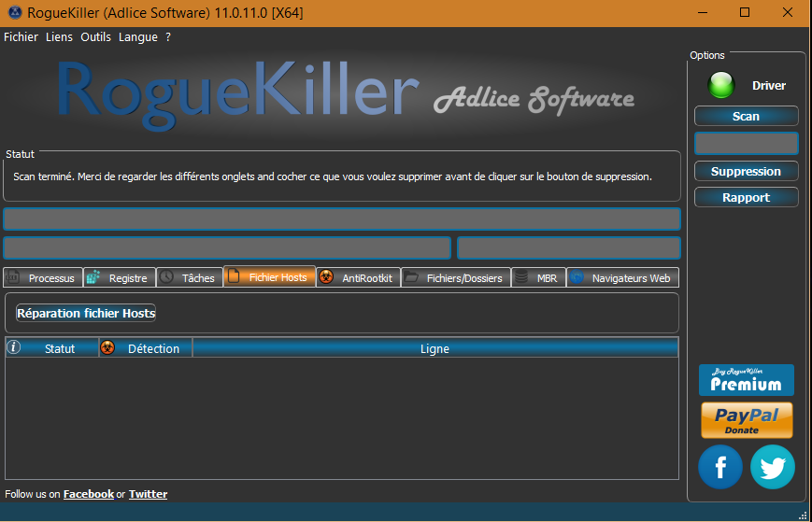Switch to the Processus tab
Screen dimensions: 812x522
[x=43, y=278]
